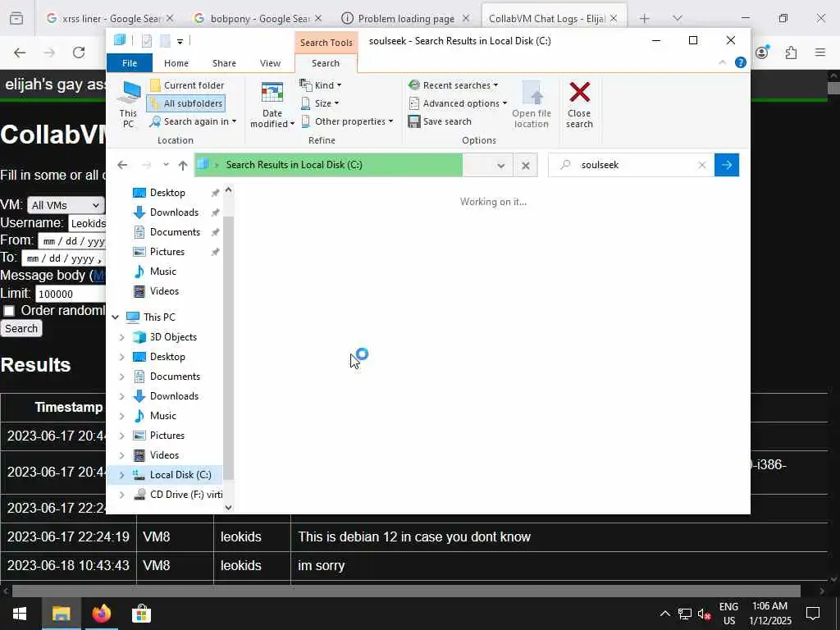The width and height of the screenshot is (840, 630).
Task: Open Advanced options dropdown
Action: 458,103
